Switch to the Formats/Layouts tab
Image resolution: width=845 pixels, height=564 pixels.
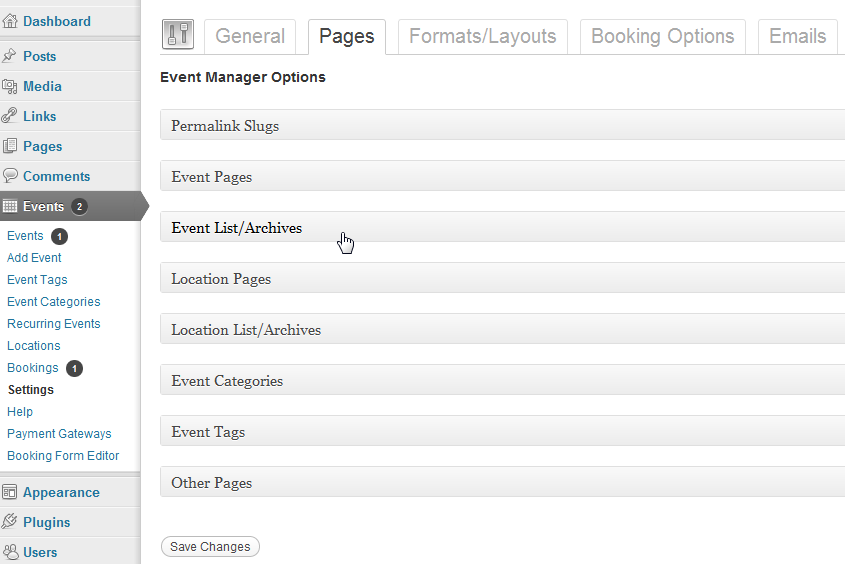pos(483,37)
